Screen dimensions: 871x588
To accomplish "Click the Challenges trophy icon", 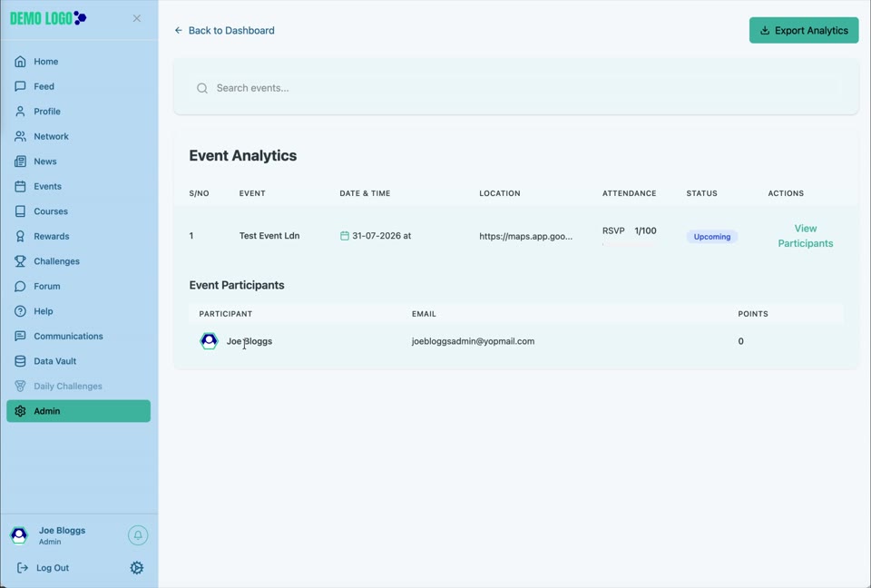I will [20, 261].
